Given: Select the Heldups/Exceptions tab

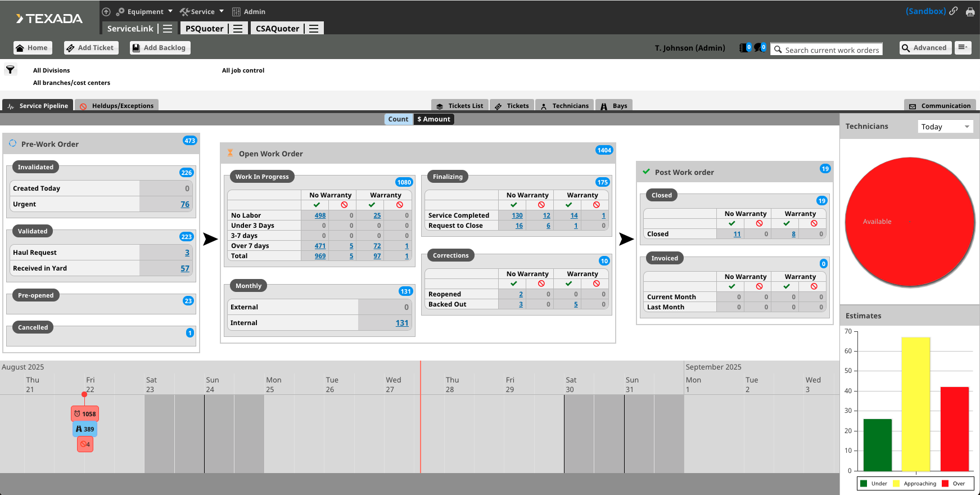Looking at the screenshot, I should 116,106.
